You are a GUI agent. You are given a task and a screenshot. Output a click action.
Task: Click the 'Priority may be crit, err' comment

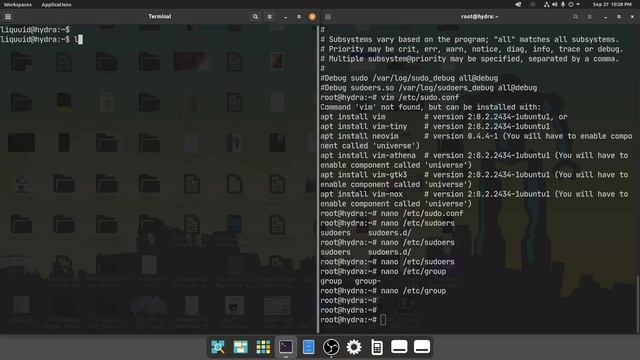tap(472, 49)
